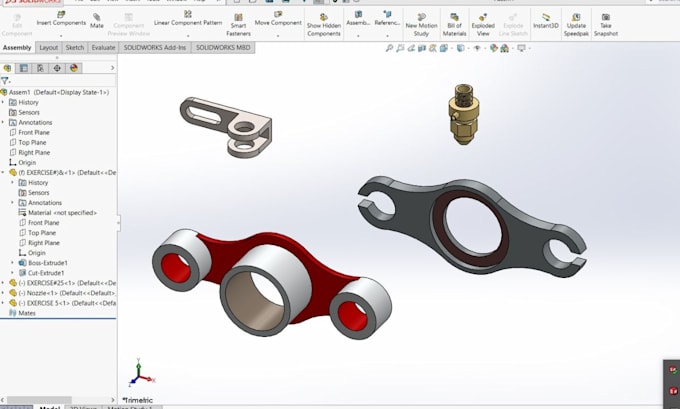Open the View Settings monitor icon
The height and width of the screenshot is (409, 680).
[x=521, y=48]
